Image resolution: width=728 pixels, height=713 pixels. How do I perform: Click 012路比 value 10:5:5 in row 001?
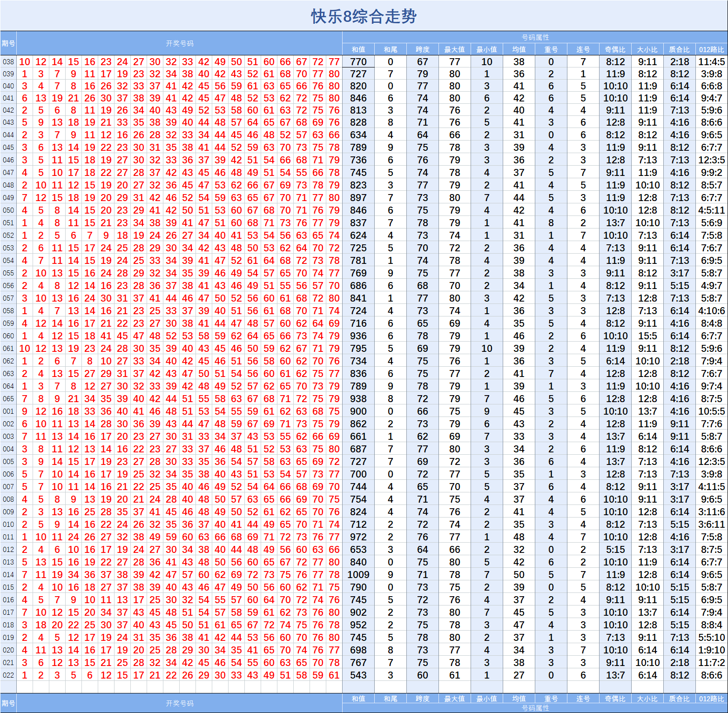tap(712, 411)
